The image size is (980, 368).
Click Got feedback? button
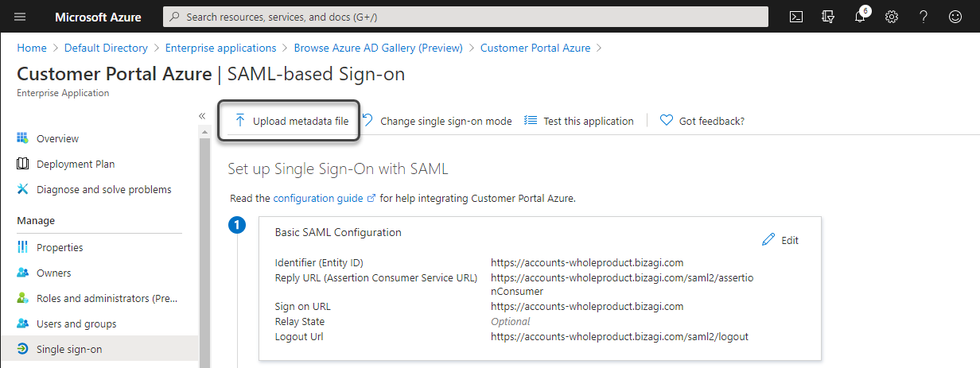pyautogui.click(x=702, y=121)
